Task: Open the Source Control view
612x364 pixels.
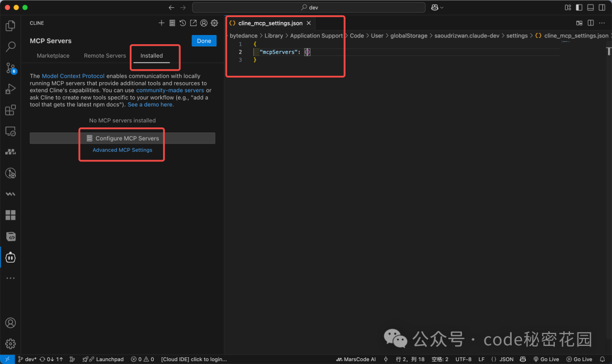Action: click(x=10, y=68)
